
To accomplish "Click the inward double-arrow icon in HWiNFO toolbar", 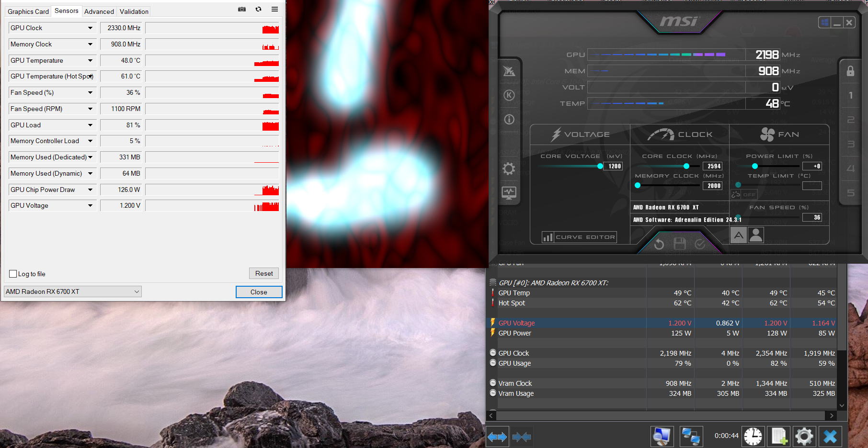I will tap(521, 437).
